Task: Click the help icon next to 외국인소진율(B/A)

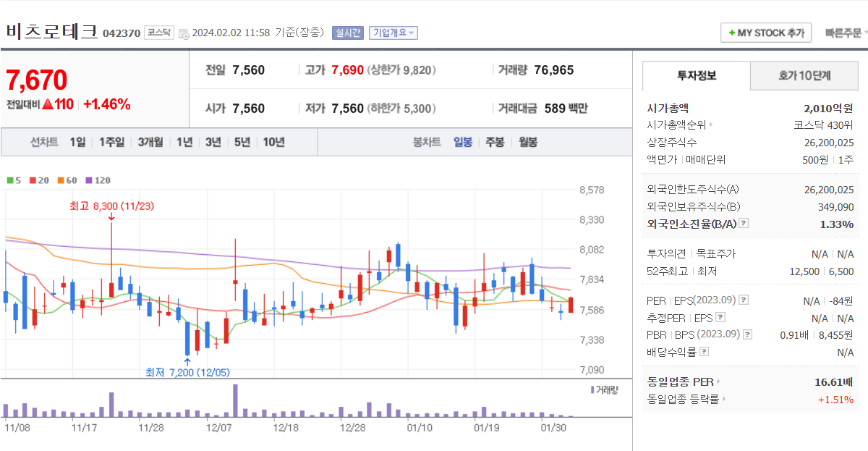Action: click(x=744, y=224)
